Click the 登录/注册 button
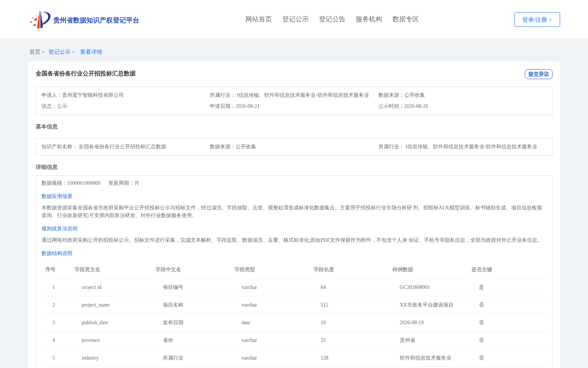588x368 pixels. point(537,20)
